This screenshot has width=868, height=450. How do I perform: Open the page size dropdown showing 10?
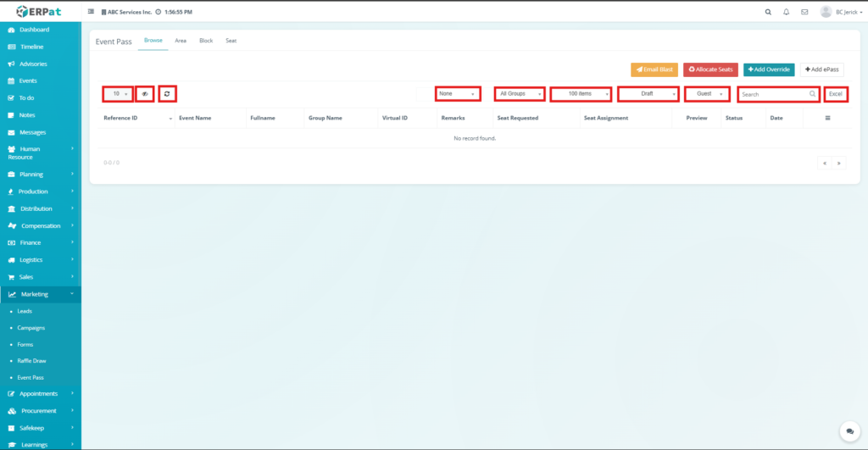(118, 93)
